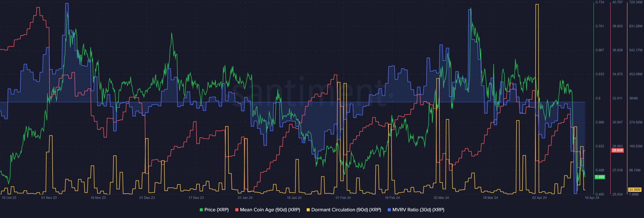This screenshot has height=218, width=644.
Task: Click the 16 Jan 24 date label
Action: (294, 198)
